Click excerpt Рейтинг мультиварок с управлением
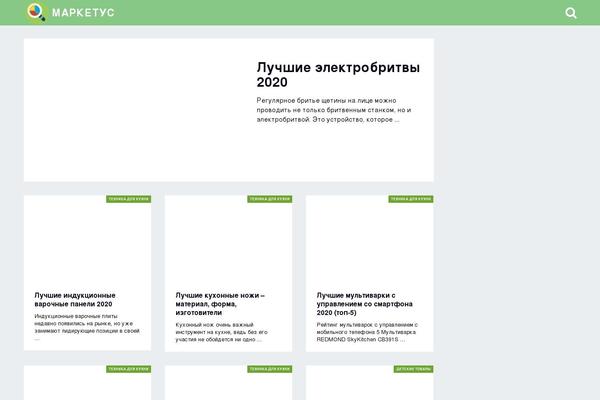 (367, 332)
